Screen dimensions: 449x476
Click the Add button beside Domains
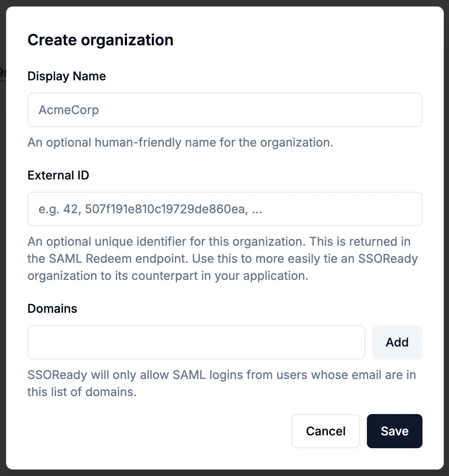397,342
